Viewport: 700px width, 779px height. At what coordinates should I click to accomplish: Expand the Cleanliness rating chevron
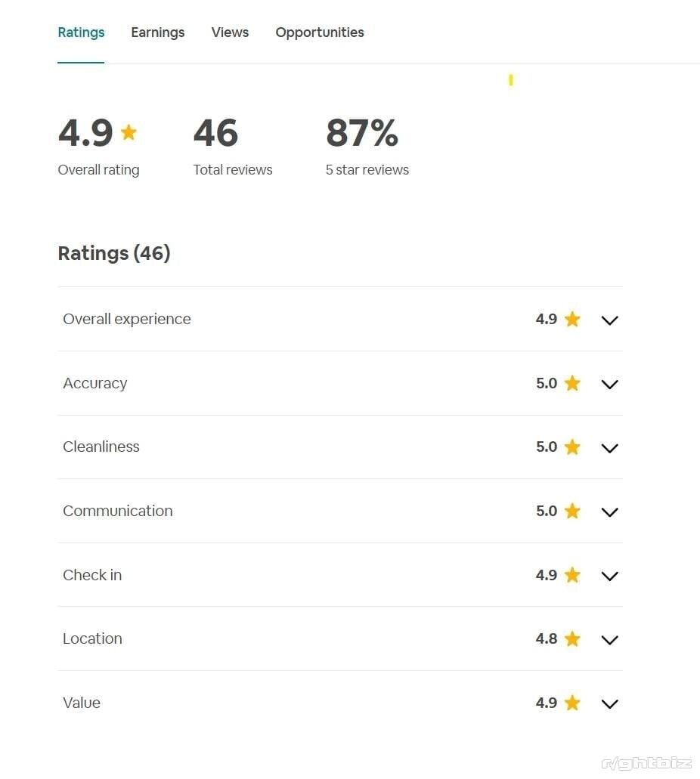[609, 448]
